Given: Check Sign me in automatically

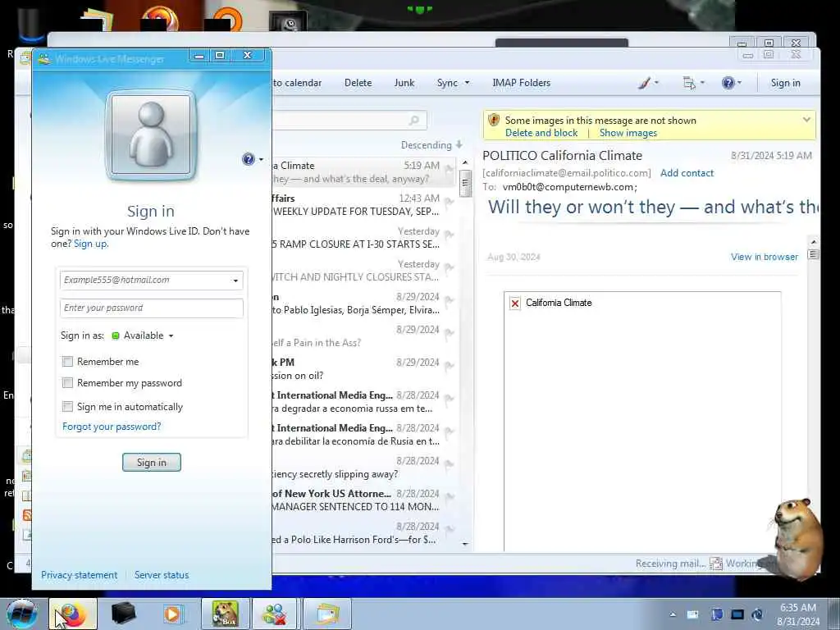Looking at the screenshot, I should pyautogui.click(x=67, y=407).
